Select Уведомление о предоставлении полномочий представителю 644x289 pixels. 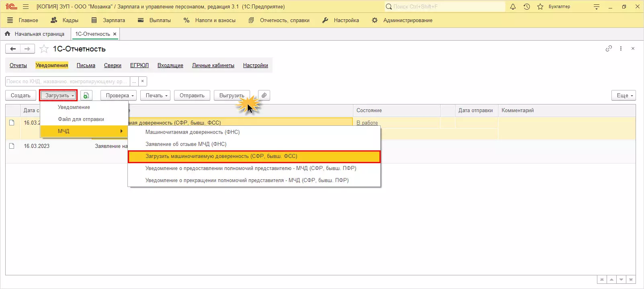tap(254, 168)
